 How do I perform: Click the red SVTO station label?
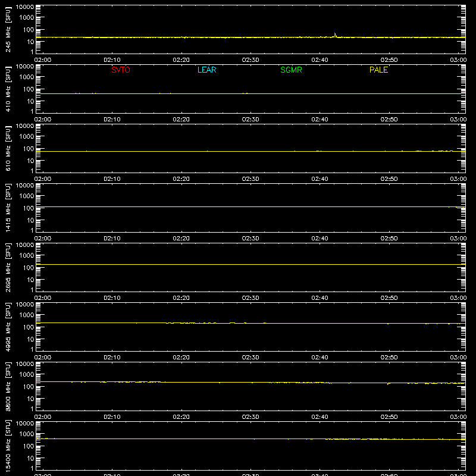coord(121,70)
